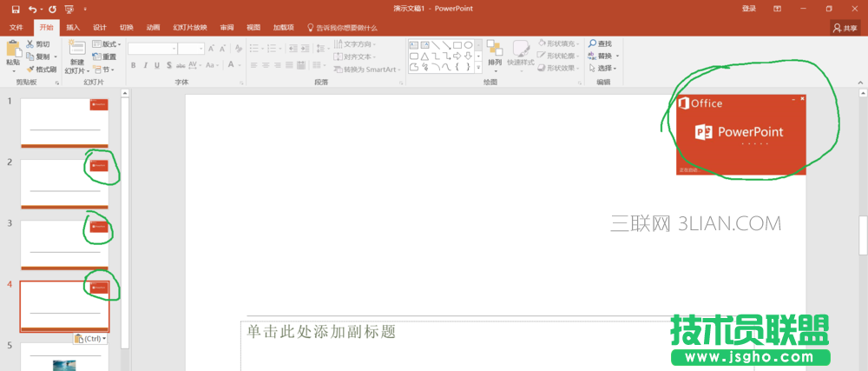Screen dimensions: 868x371
Task: Collapse the ribbon with the chevron
Action: (x=861, y=82)
